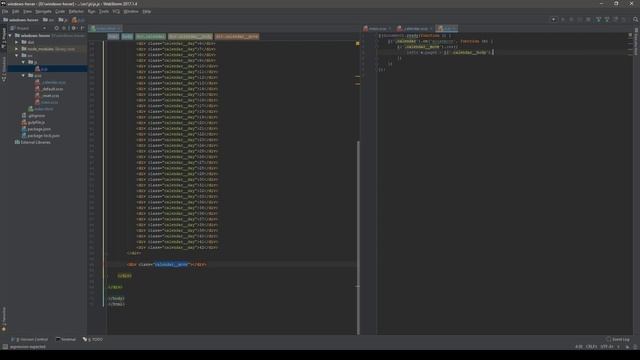Open index.html in the project tree
The width and height of the screenshot is (640, 360).
(x=43, y=109)
